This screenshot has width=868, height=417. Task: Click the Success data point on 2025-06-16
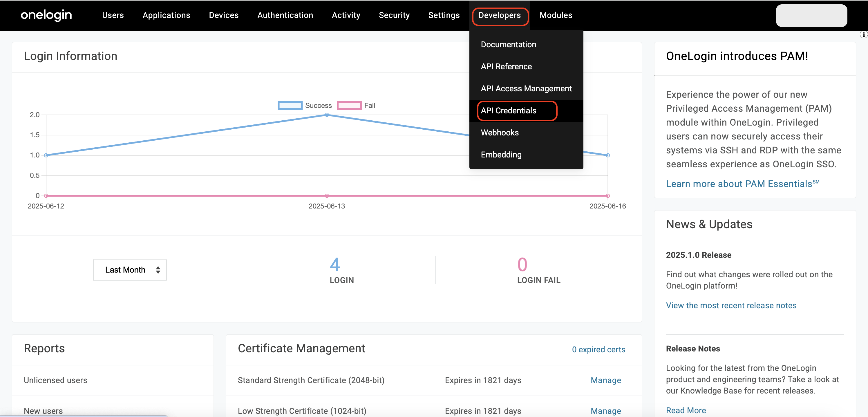coord(607,155)
